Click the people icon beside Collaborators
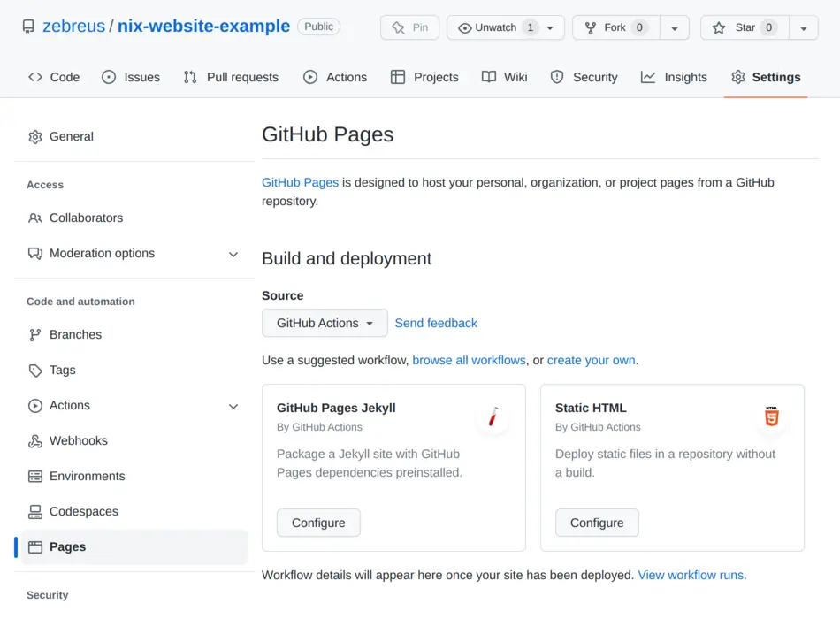The image size is (840, 619). point(35,218)
